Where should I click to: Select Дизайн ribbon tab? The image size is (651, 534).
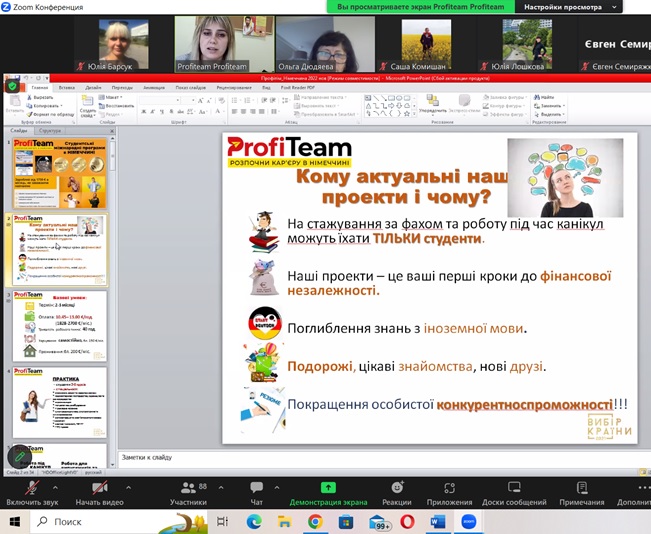(x=93, y=88)
